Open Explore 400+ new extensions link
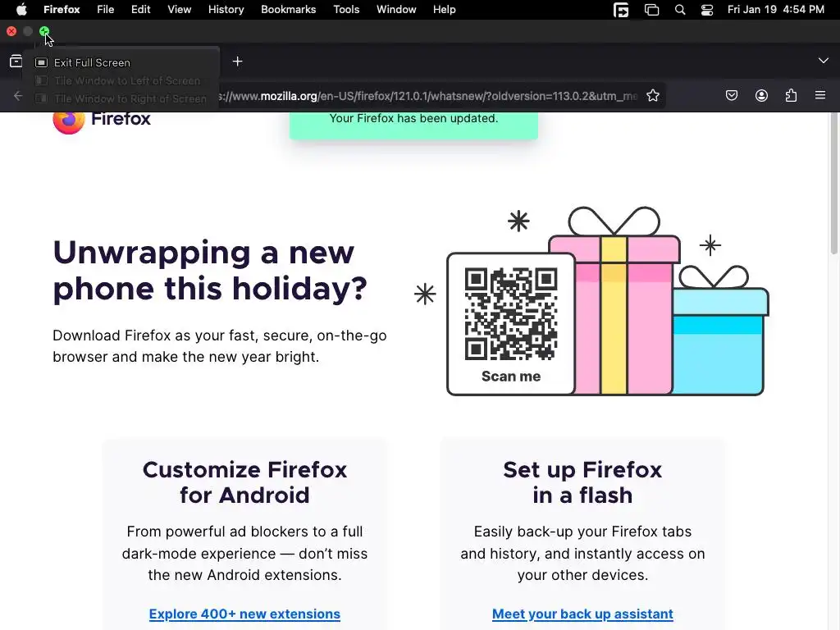 pyautogui.click(x=244, y=614)
